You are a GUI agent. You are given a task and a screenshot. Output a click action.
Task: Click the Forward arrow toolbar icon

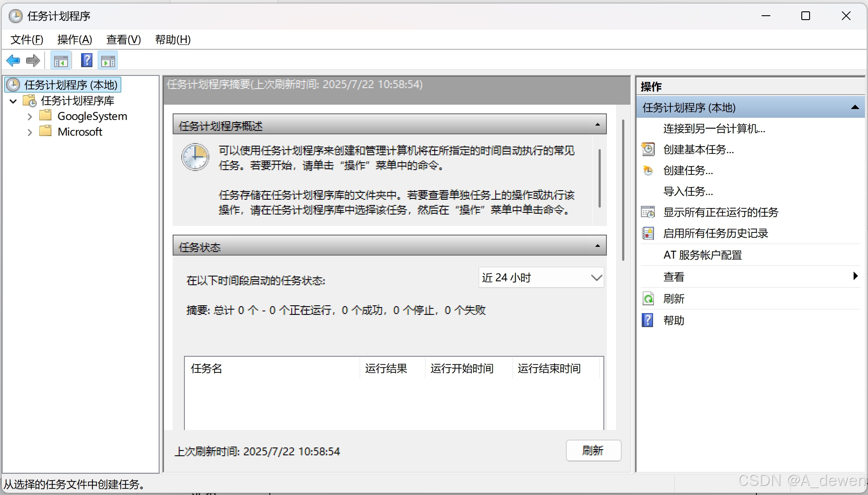pyautogui.click(x=33, y=61)
